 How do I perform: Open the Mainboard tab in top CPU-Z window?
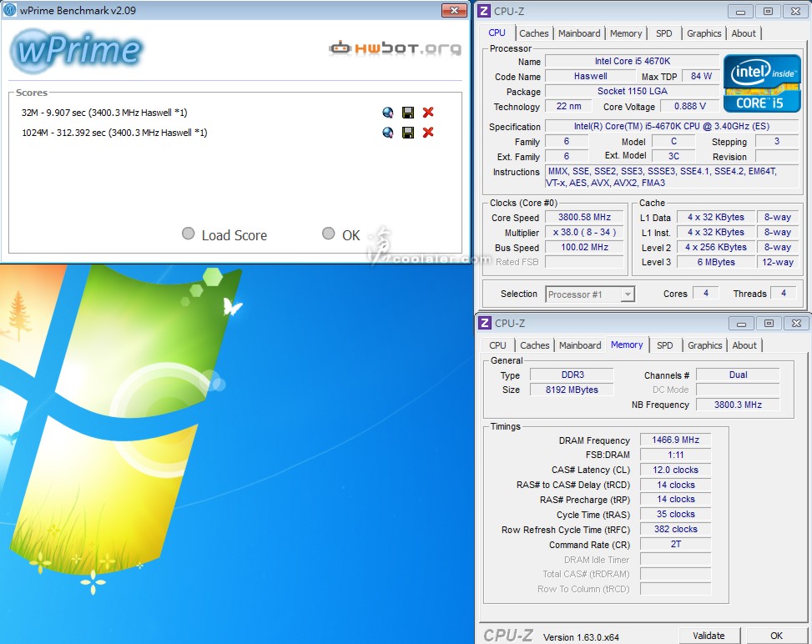[x=579, y=33]
